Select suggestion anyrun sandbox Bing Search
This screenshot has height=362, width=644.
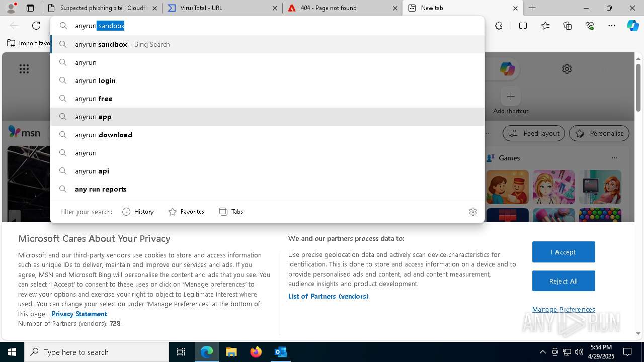267,44
